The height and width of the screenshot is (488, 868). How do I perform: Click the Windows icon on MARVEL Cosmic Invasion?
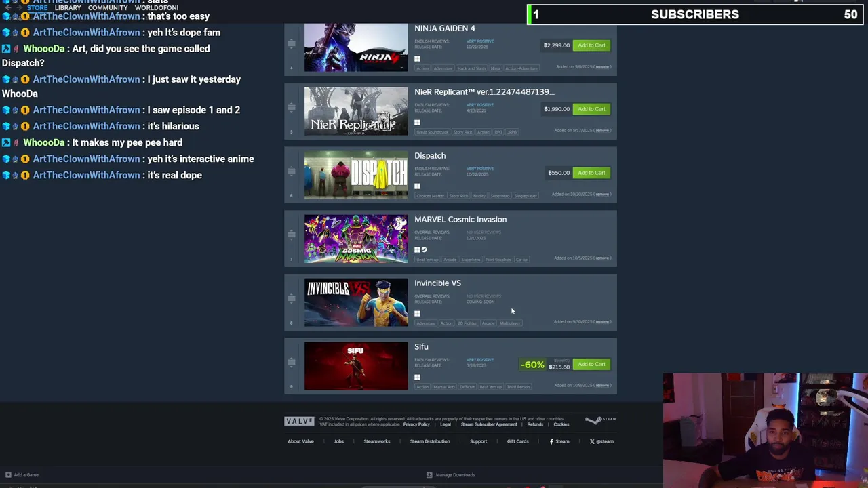[x=417, y=250]
